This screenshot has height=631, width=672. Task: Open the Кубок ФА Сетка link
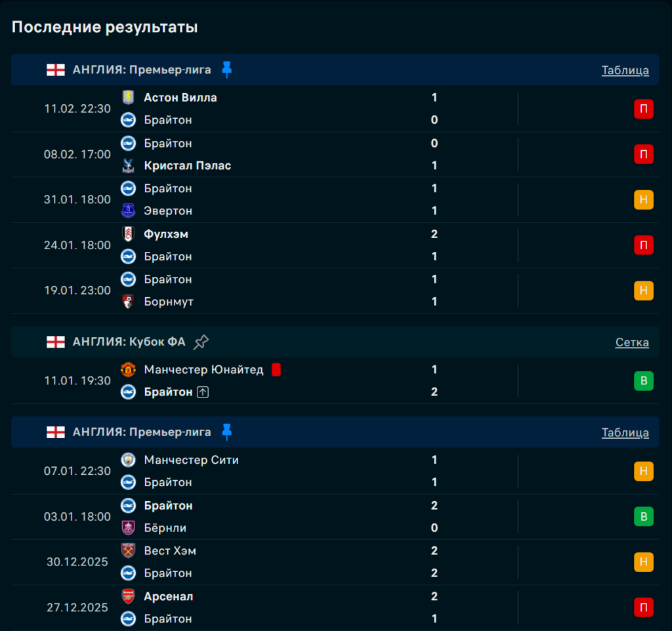[x=632, y=342]
